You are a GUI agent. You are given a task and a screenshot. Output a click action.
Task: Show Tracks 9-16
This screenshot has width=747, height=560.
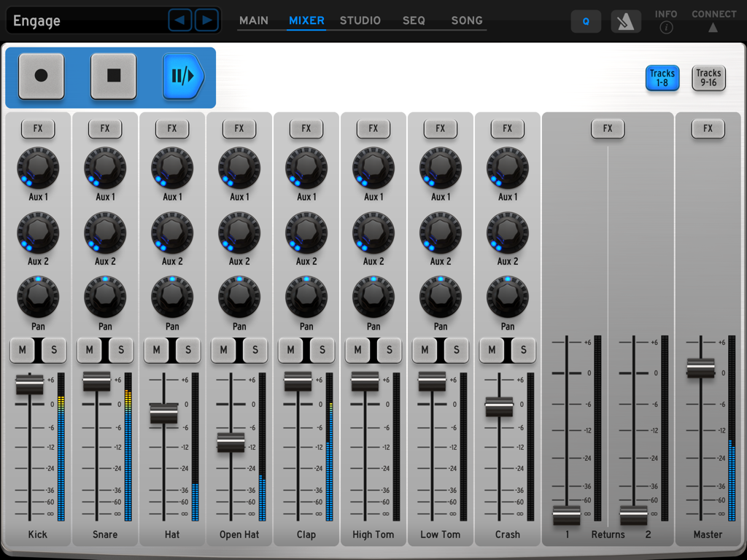[x=708, y=79]
